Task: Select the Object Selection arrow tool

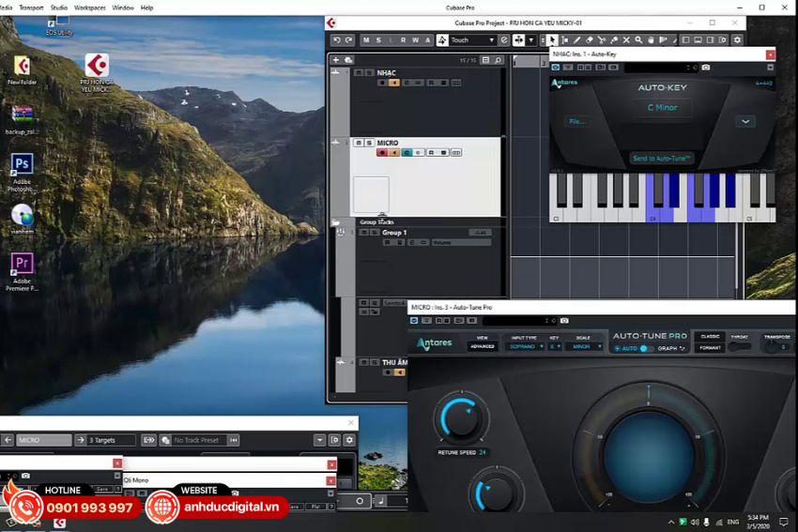Action: pyautogui.click(x=552, y=39)
